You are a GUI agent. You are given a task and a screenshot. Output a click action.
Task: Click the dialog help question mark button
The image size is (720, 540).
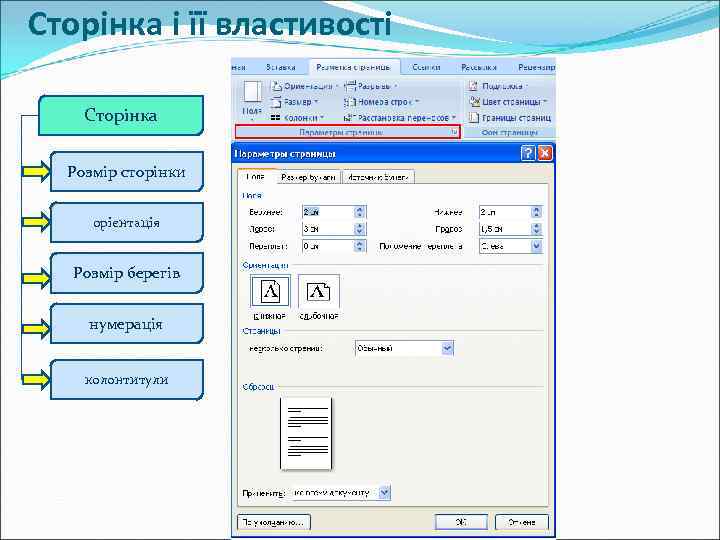click(528, 153)
